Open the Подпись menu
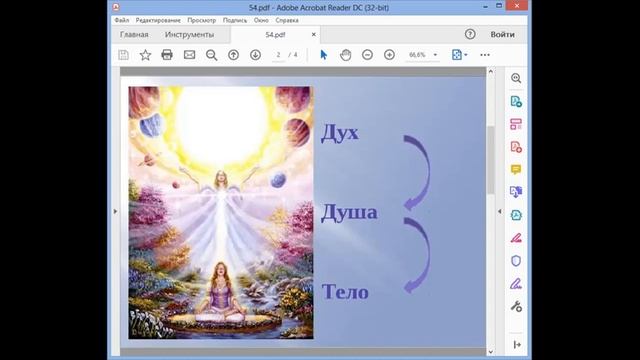Image resolution: width=640 pixels, height=360 pixels. click(235, 20)
